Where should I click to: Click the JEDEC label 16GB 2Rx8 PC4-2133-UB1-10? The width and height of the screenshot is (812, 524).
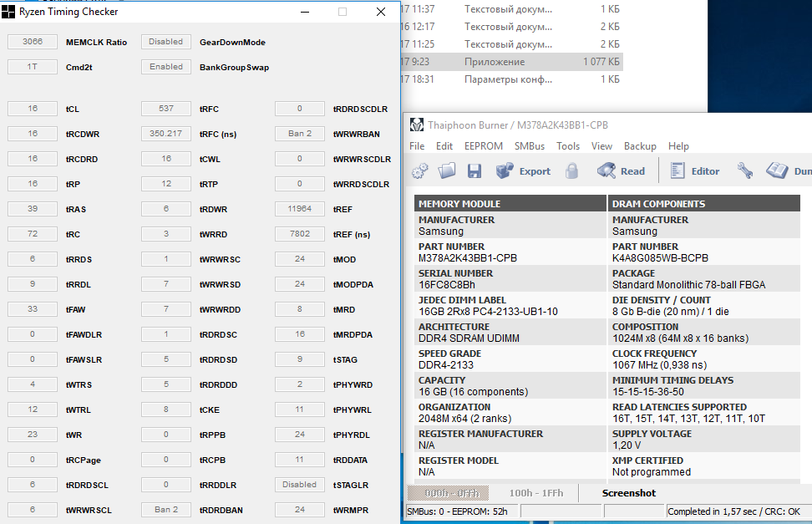(x=489, y=312)
